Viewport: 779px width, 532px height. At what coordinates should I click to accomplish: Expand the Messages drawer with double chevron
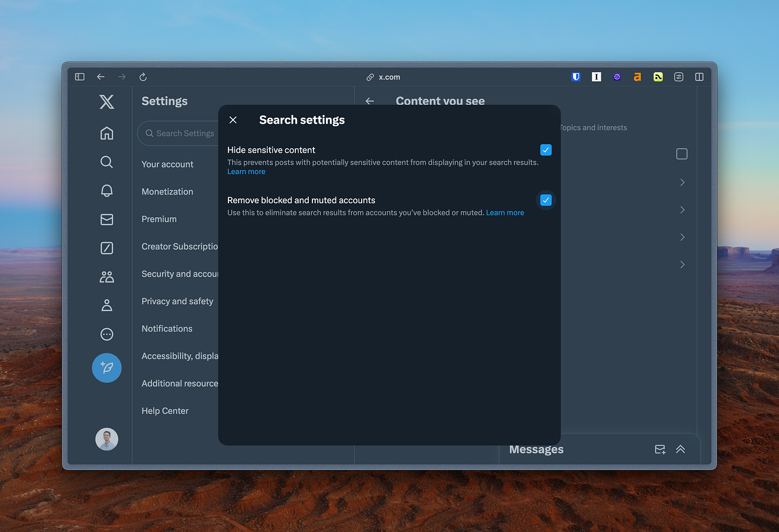681,450
